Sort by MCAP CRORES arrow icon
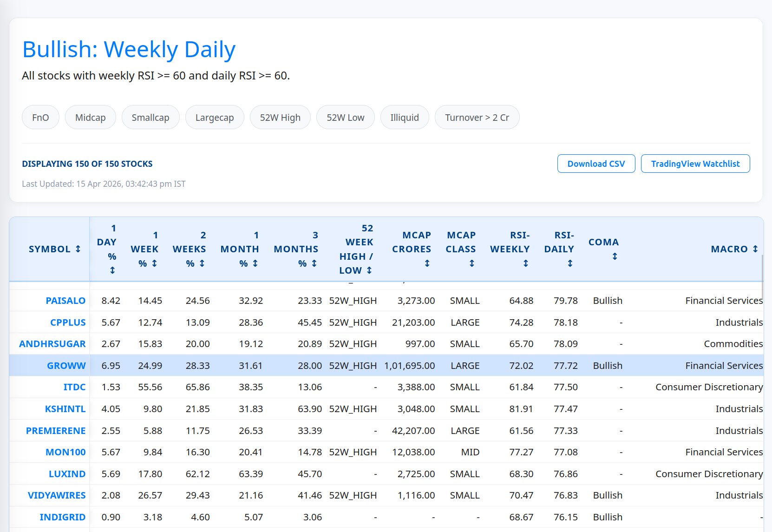Image resolution: width=772 pixels, height=532 pixels. click(427, 263)
